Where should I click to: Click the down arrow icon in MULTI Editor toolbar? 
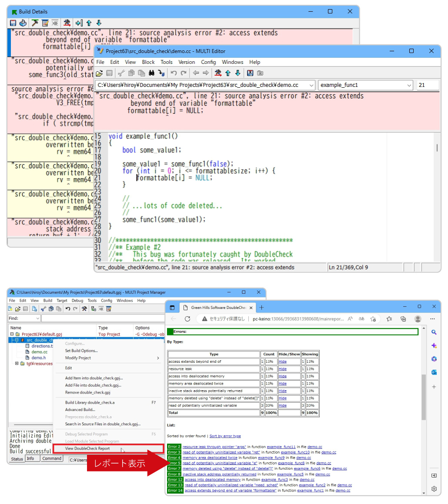(238, 73)
